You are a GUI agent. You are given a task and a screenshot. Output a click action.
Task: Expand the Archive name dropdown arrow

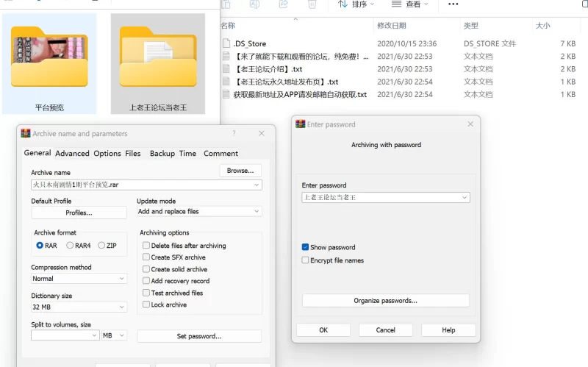(257, 185)
